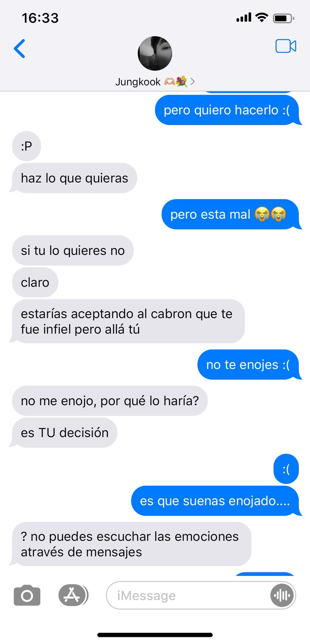
Task: Tap the "haz lo que quieras" message
Action: [x=74, y=178]
